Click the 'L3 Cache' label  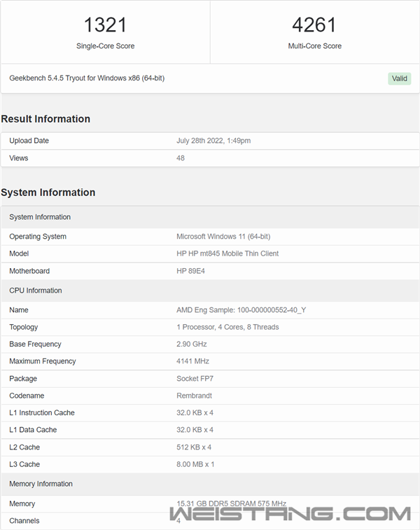(x=24, y=464)
